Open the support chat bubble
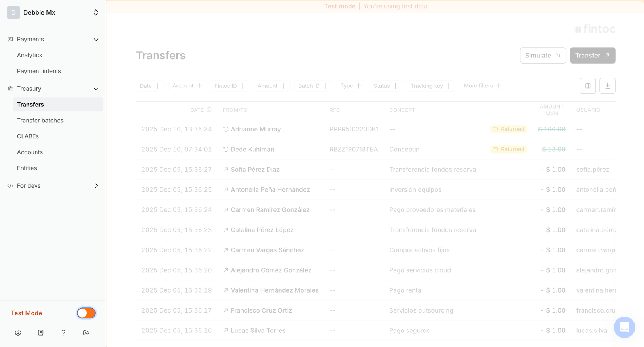 point(624,327)
